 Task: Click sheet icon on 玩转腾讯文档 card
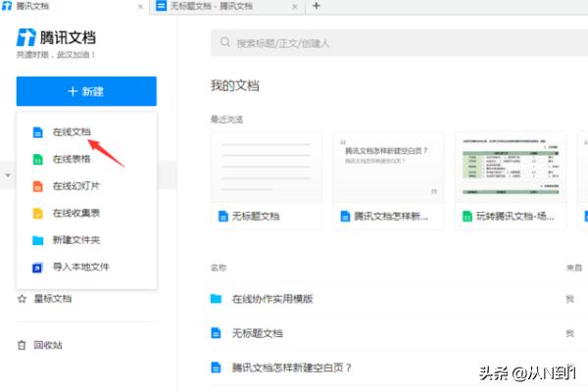[x=467, y=217]
